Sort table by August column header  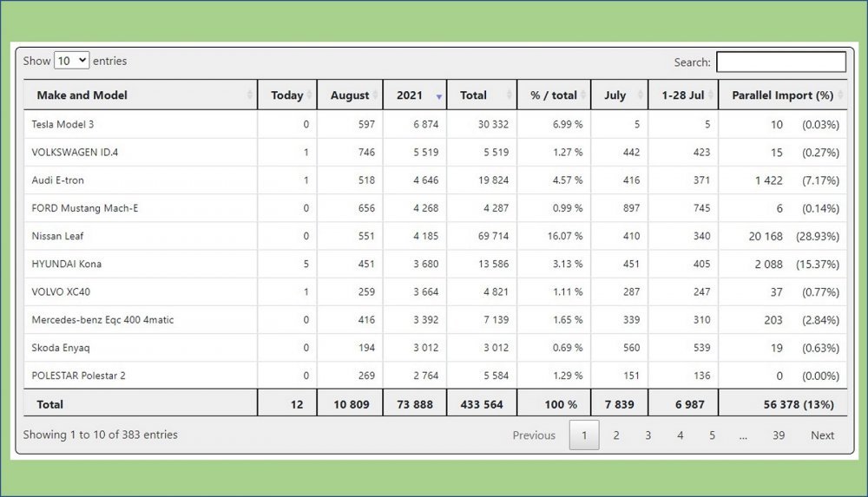[x=349, y=95]
